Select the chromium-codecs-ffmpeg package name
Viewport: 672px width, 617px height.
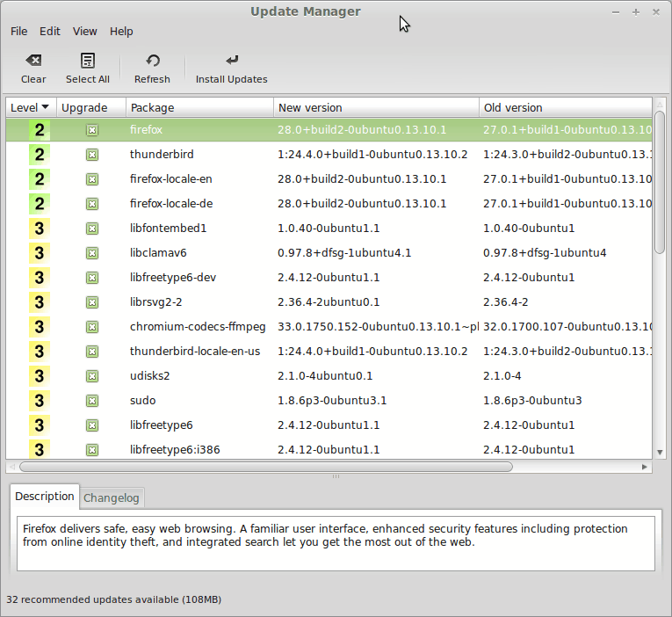click(x=198, y=327)
